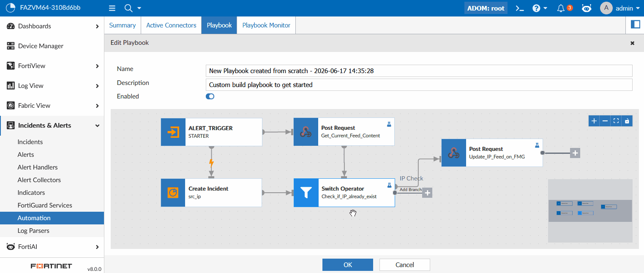Switch to the Playbook Monitor tab
The width and height of the screenshot is (644, 273).
click(266, 25)
